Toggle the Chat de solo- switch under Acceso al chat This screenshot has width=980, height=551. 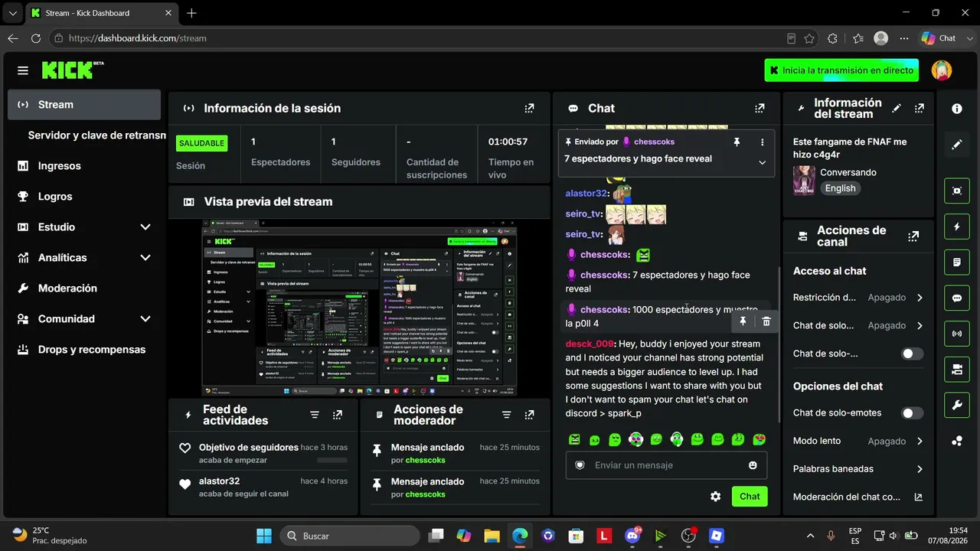coord(912,354)
